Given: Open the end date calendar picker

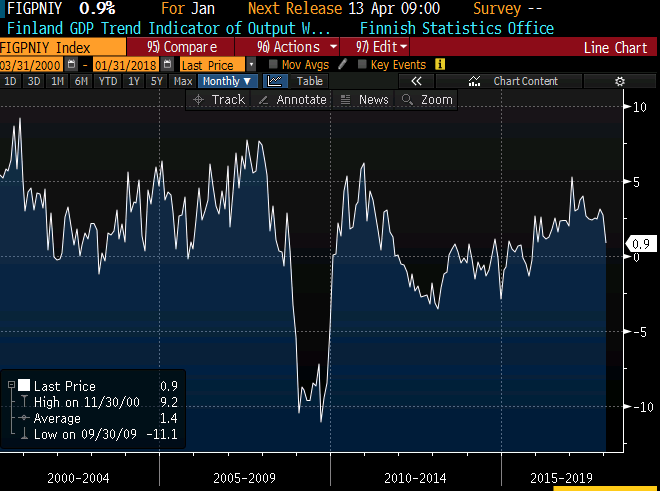Looking at the screenshot, I should (168, 65).
